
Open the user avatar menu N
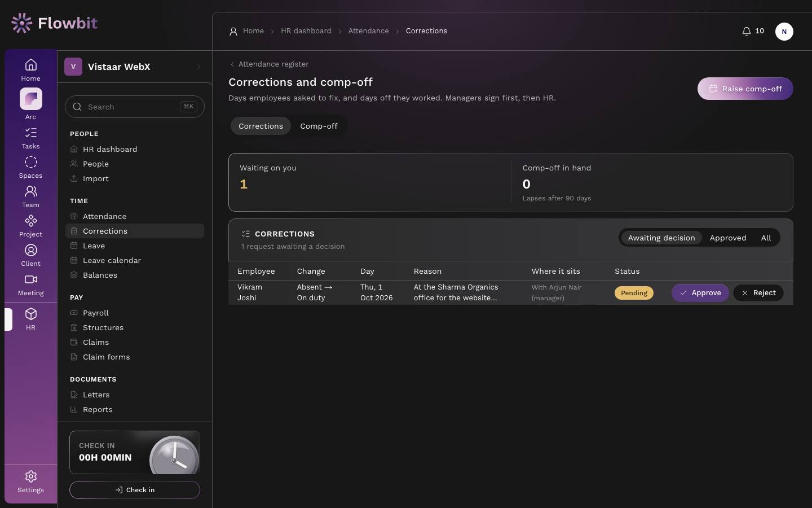[784, 32]
